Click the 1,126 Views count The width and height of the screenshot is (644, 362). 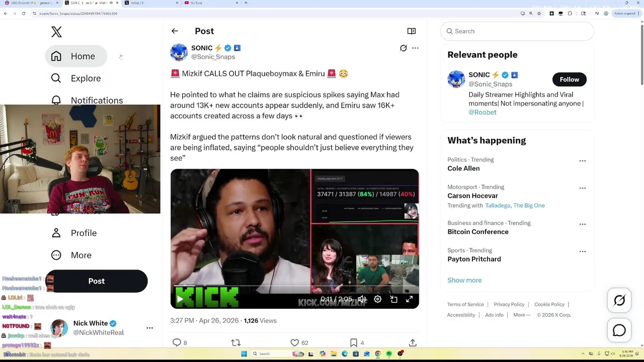[260, 321]
